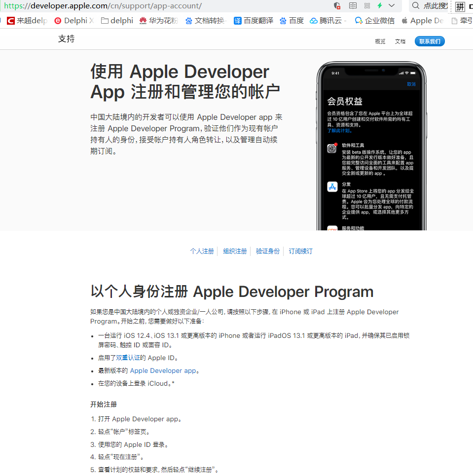Jump to 订阅续订 section
This screenshot has width=473, height=476.
[300, 252]
